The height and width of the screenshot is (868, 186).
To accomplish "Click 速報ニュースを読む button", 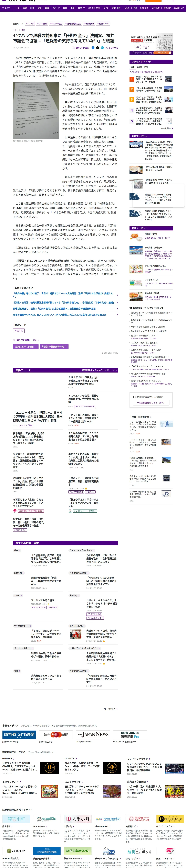I will [x=26, y=346].
